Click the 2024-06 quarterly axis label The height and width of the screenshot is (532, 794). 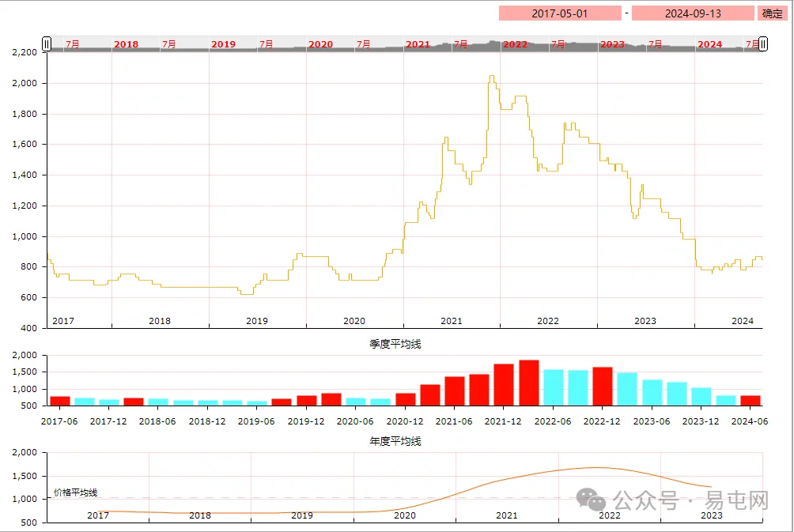[x=750, y=421]
